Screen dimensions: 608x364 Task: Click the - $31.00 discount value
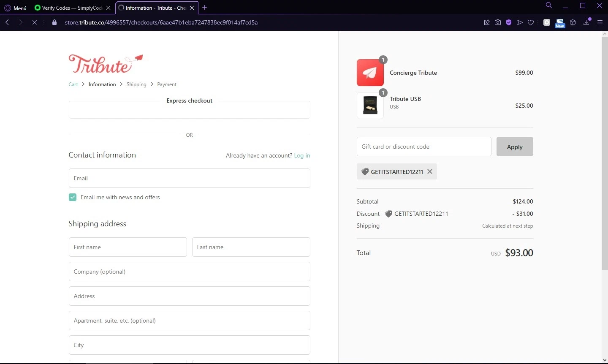523,214
